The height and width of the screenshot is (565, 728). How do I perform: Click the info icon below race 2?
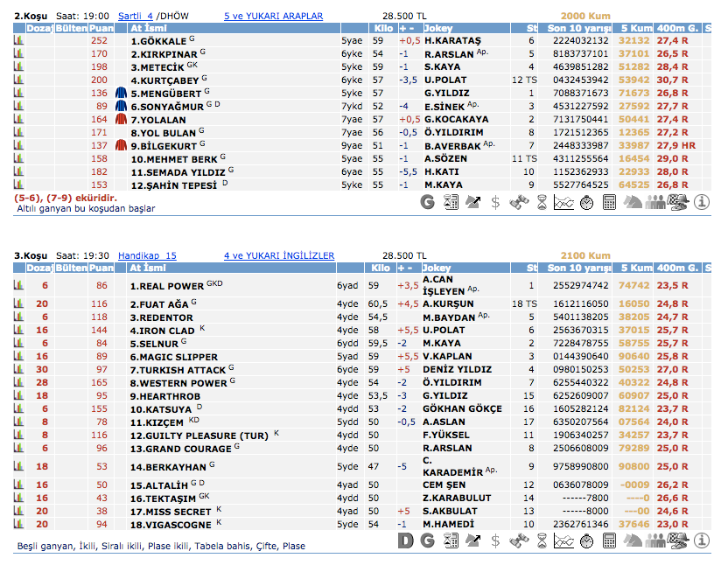pyautogui.click(x=701, y=202)
